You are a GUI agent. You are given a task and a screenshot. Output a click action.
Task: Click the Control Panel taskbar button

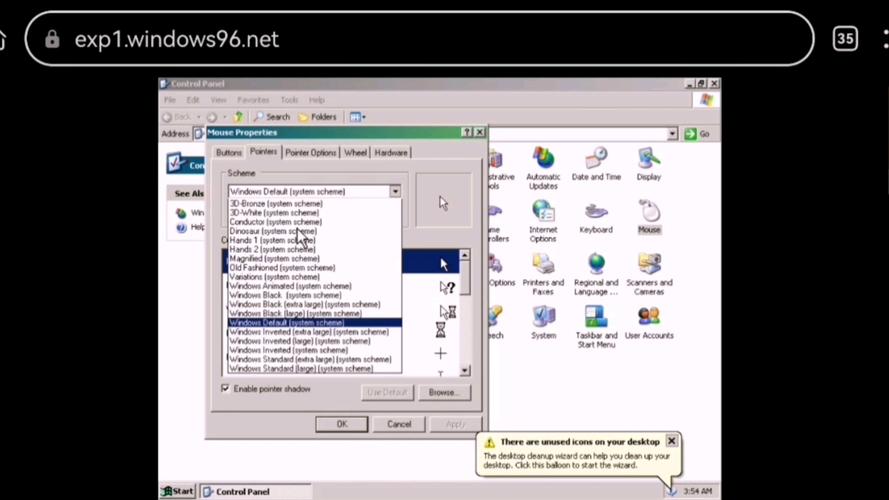click(x=255, y=491)
